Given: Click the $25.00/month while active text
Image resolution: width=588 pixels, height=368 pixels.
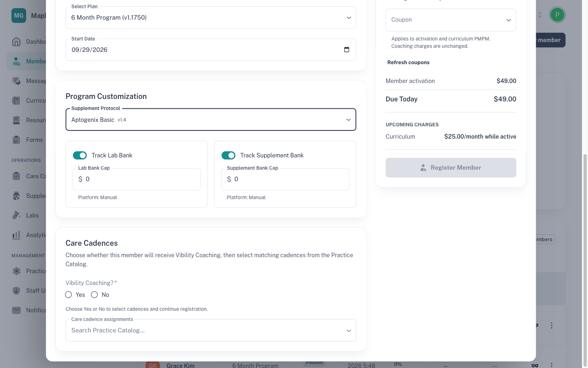Looking at the screenshot, I should [x=480, y=137].
